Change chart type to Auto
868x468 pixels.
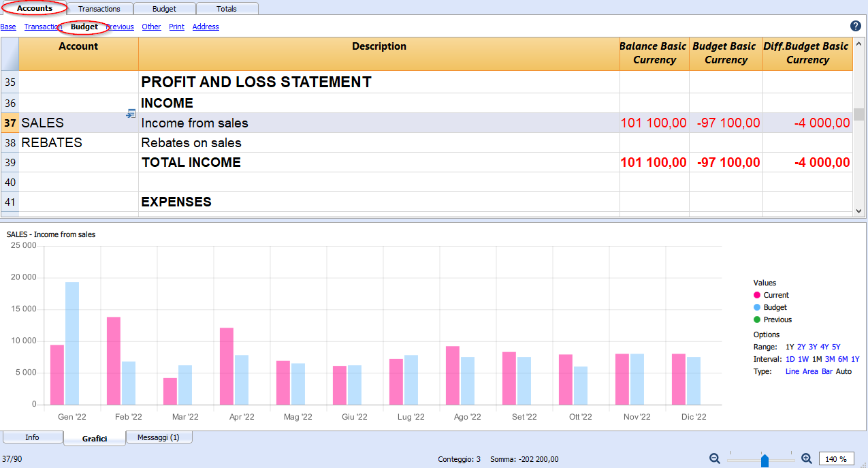click(843, 371)
